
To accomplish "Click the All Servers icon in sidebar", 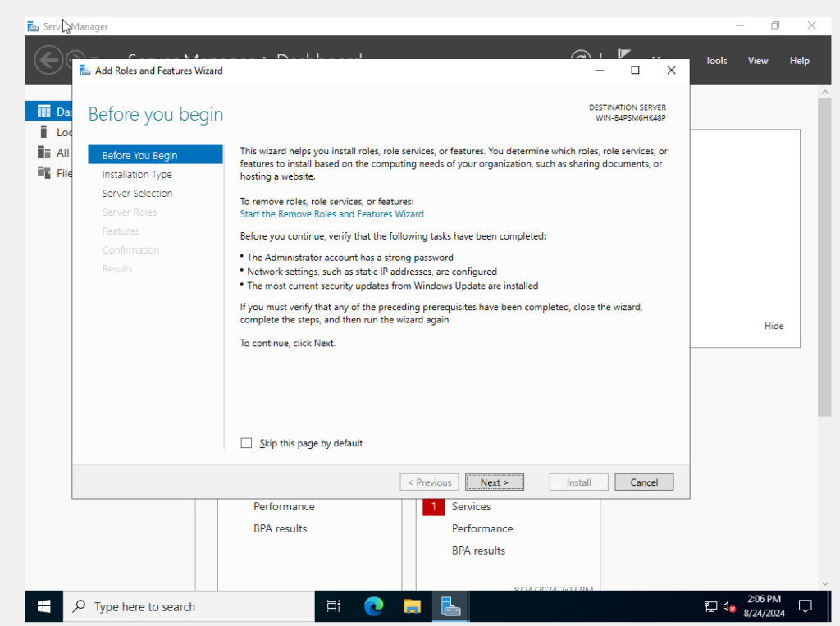I will [44, 153].
